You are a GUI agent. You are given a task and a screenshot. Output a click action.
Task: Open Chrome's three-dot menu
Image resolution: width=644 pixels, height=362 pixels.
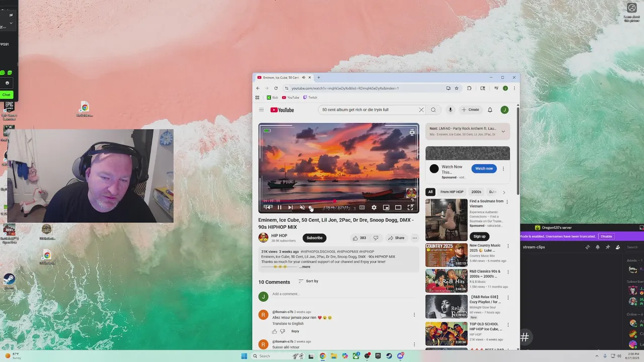(x=514, y=88)
